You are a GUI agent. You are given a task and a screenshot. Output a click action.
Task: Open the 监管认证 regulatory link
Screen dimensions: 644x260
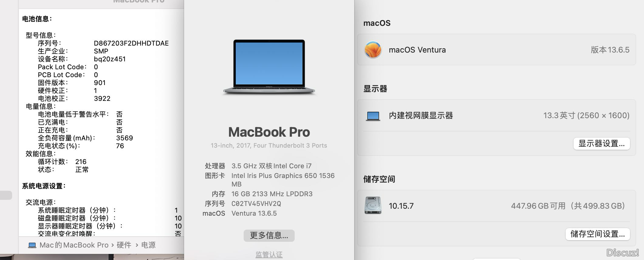269,255
